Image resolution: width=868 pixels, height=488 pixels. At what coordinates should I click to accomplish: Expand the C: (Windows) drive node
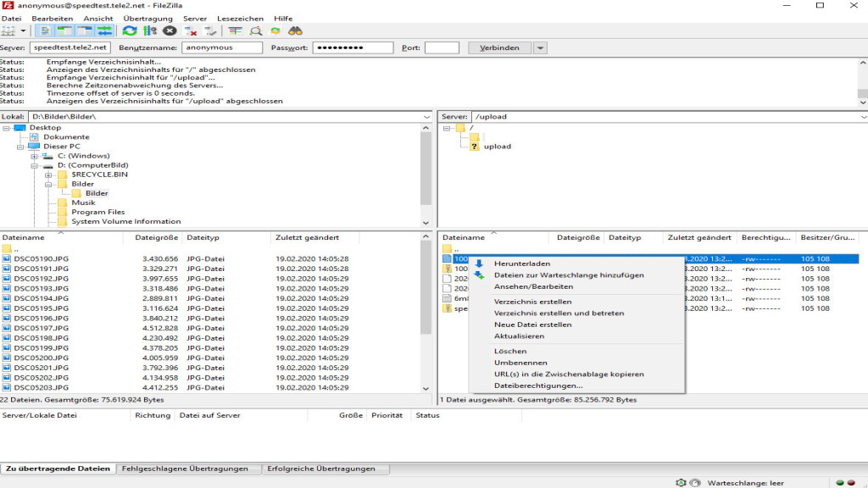[x=34, y=157]
